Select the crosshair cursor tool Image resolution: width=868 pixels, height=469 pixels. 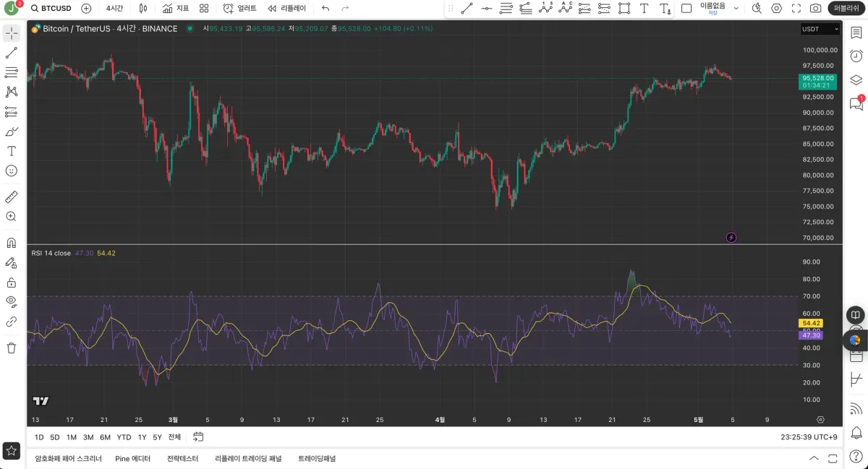click(12, 33)
